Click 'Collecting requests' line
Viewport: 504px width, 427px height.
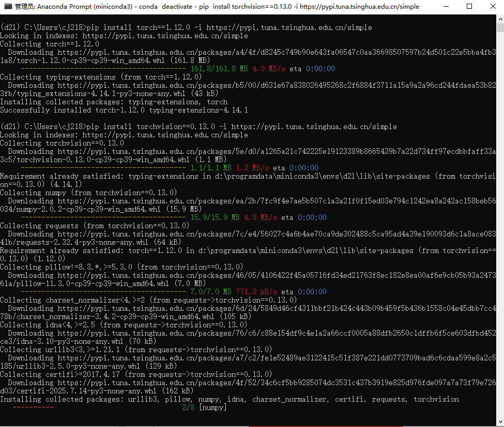(x=95, y=226)
